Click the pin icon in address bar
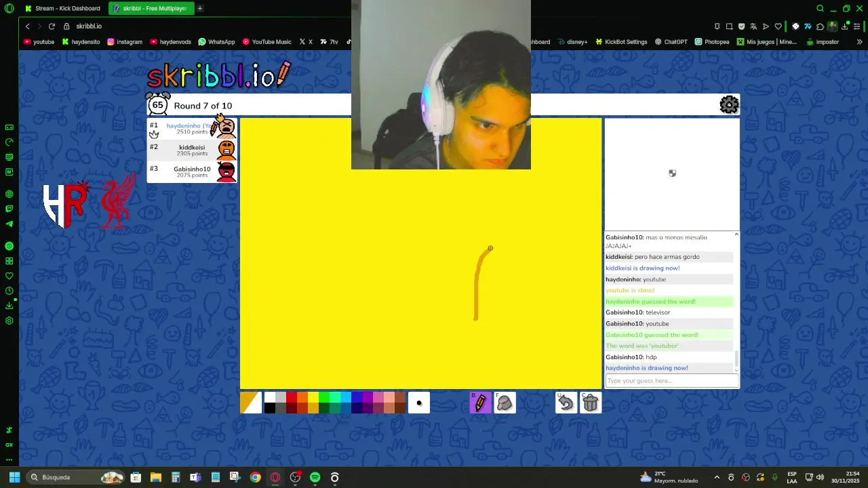 (717, 26)
